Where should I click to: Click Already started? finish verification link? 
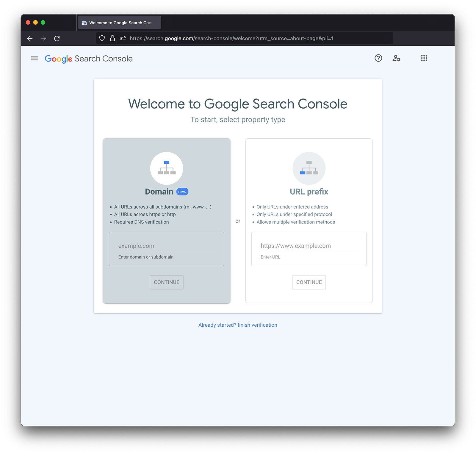[238, 325]
